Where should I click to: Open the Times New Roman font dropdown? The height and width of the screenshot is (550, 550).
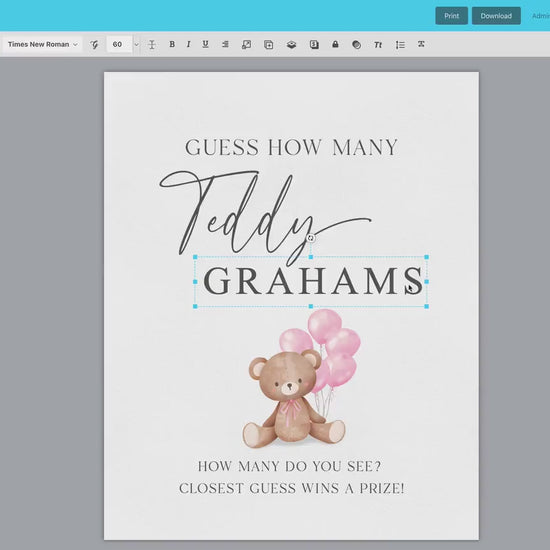pyautogui.click(x=42, y=44)
